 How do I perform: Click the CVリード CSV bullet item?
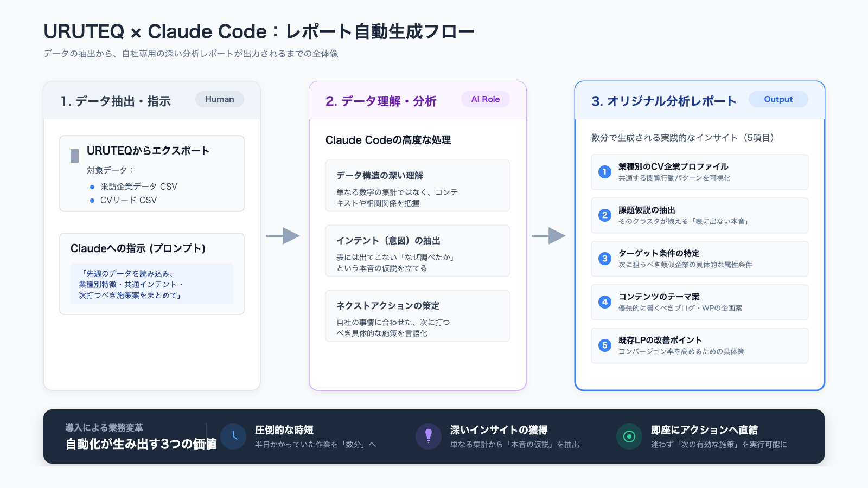[x=128, y=200]
